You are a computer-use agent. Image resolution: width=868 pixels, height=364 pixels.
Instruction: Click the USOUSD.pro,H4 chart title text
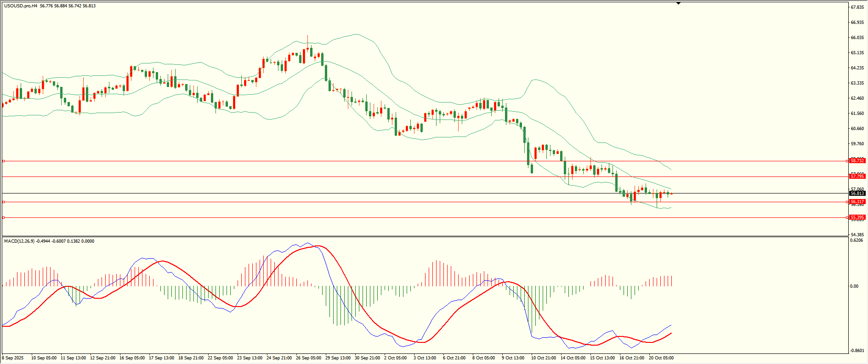point(21,6)
